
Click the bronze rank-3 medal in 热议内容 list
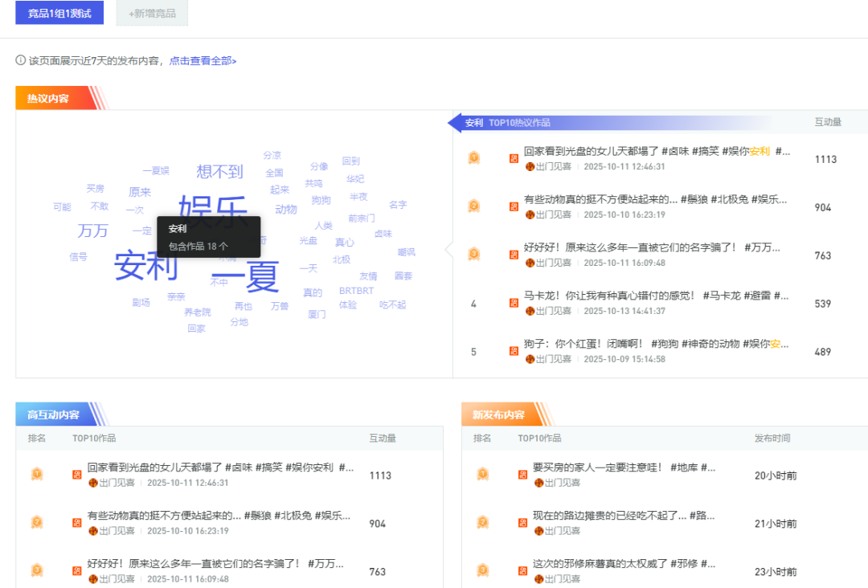(x=474, y=255)
